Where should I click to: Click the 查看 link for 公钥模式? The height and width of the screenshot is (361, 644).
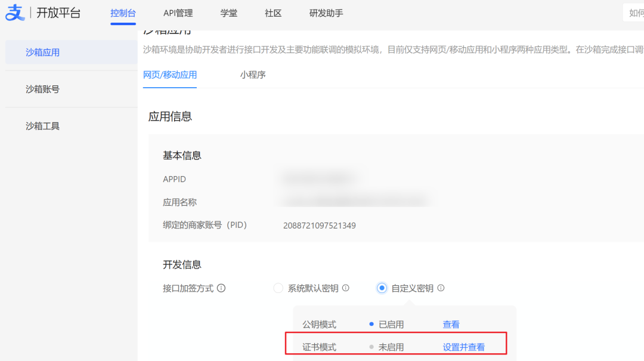(x=451, y=324)
